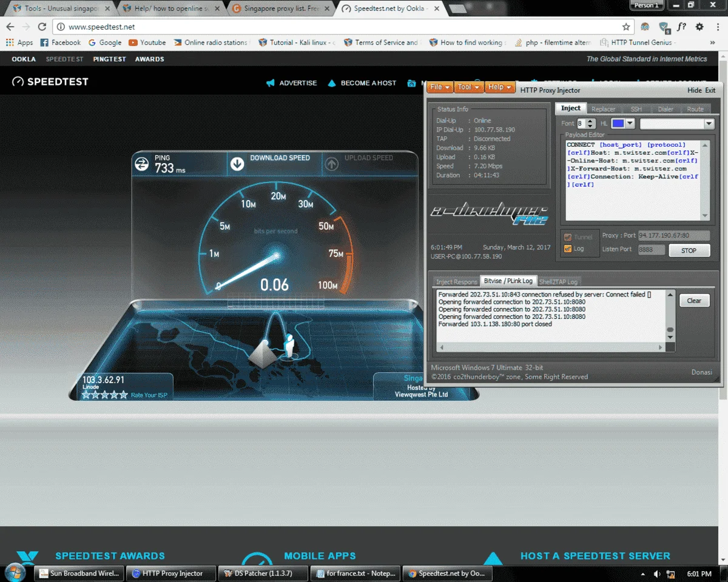Open for france.txt Notepad taskbar item
The width and height of the screenshot is (728, 582).
(355, 573)
